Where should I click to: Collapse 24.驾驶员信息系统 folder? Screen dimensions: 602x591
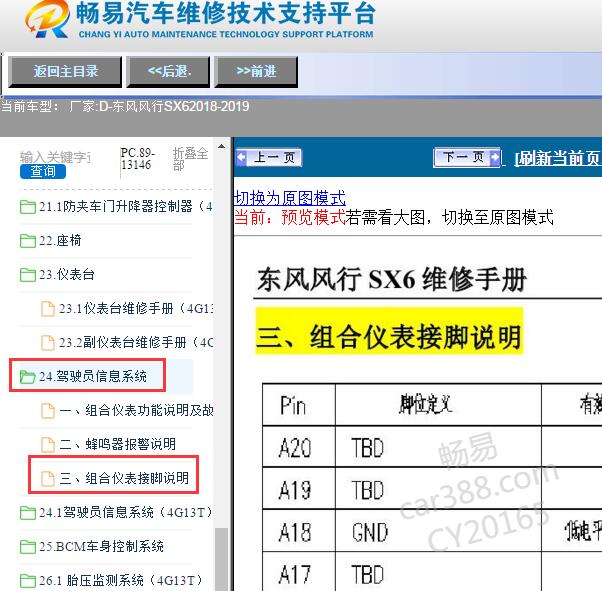coord(93,376)
